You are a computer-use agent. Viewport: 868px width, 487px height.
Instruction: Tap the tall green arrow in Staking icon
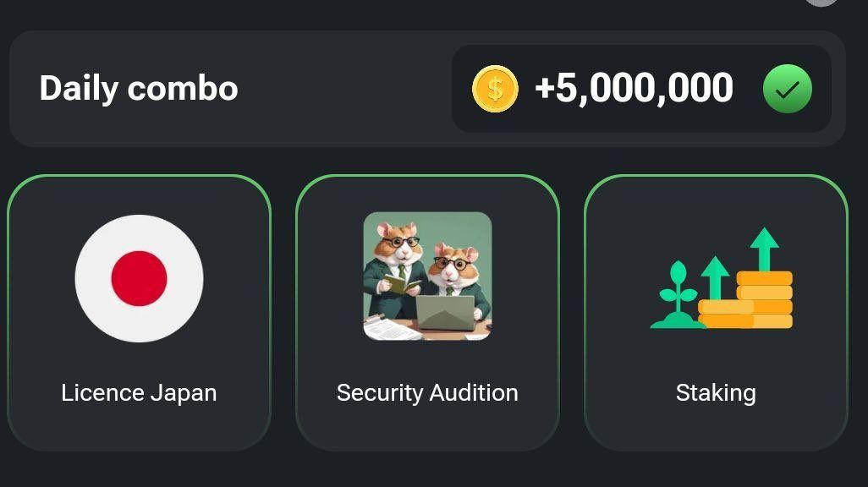(x=764, y=247)
